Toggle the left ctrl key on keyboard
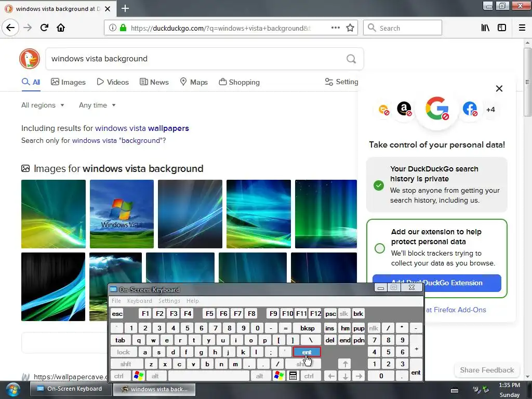Image resolution: width=532 pixels, height=399 pixels. click(119, 376)
